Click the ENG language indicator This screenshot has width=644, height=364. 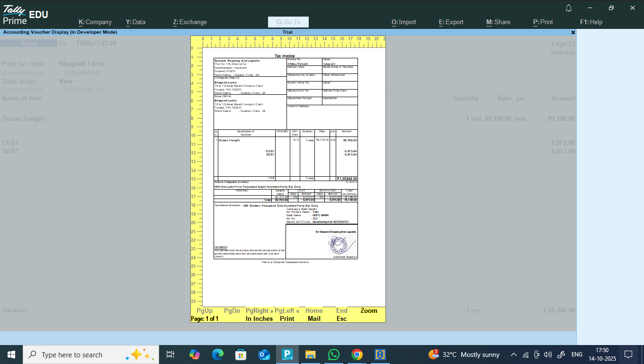577,355
